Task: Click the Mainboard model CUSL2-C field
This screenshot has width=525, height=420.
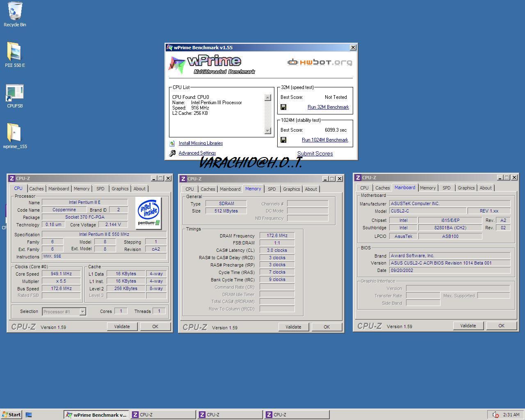Action: (x=427, y=211)
